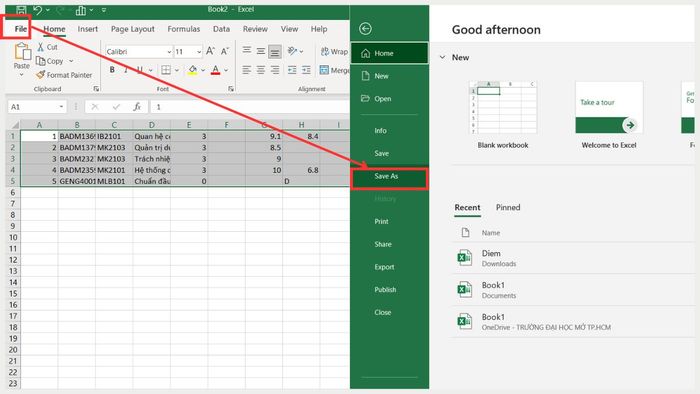Click Merge cells button
The image size is (700, 394).
(334, 70)
